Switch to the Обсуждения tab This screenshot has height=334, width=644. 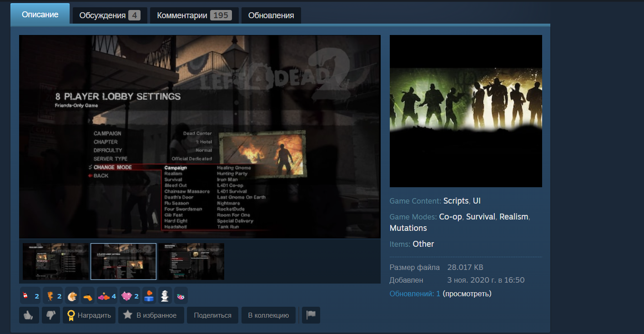[110, 15]
